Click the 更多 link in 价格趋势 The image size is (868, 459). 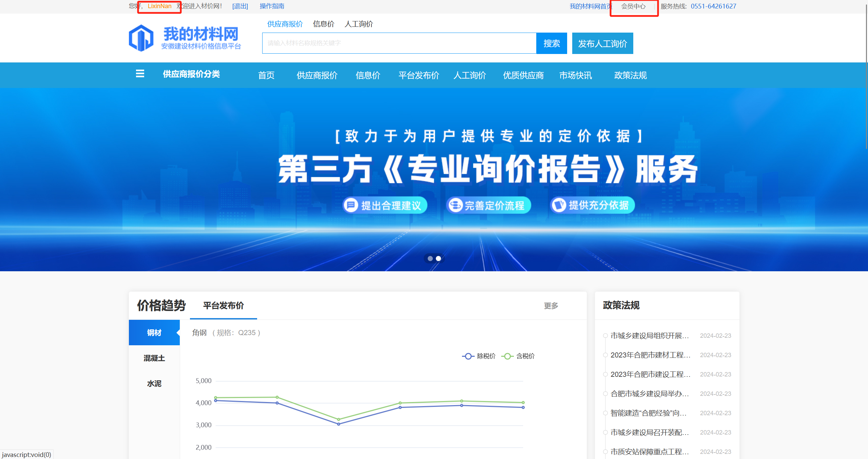pos(551,306)
